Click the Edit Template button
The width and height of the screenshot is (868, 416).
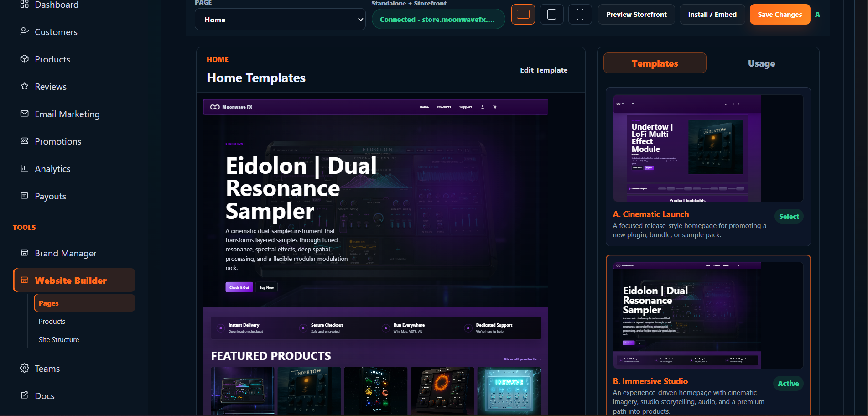coord(544,70)
